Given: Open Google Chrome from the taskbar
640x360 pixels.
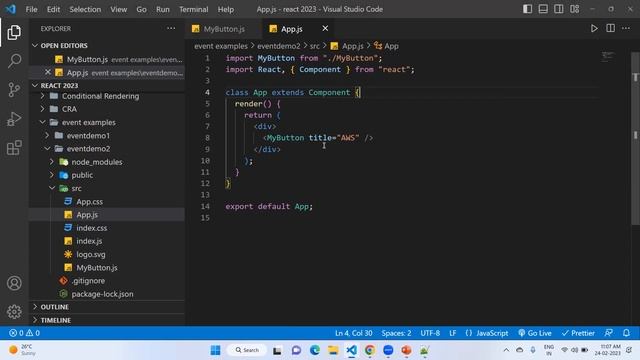Looking at the screenshot, I should click(x=369, y=350).
